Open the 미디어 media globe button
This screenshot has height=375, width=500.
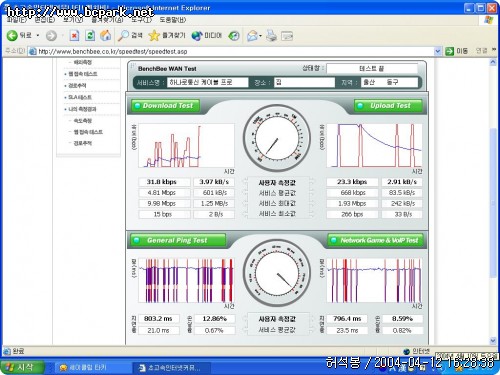[207, 36]
